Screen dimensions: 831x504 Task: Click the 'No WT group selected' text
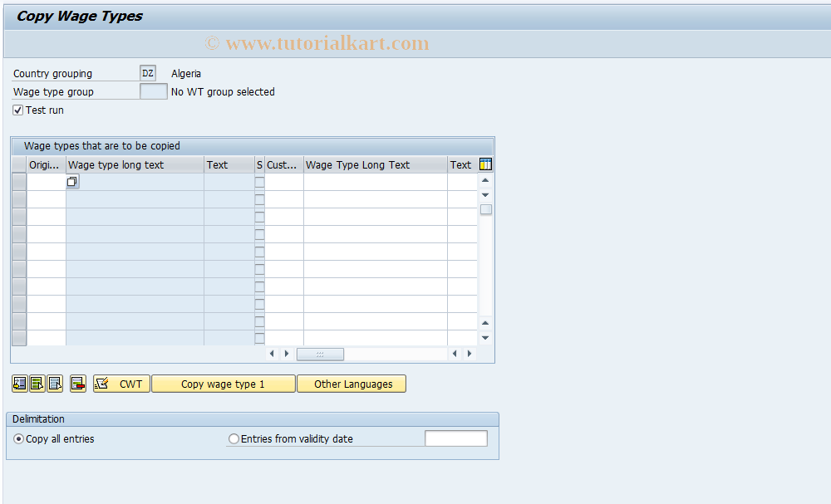pos(223,91)
